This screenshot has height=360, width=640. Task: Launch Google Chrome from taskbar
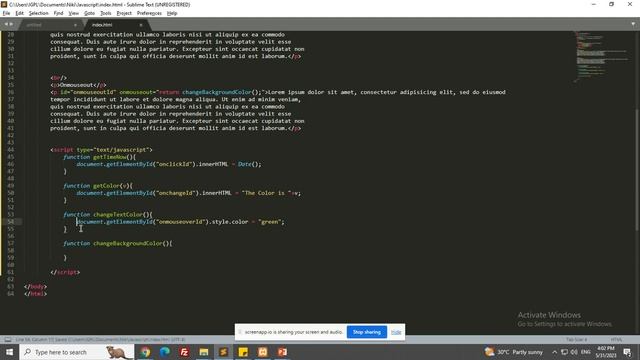click(x=145, y=352)
